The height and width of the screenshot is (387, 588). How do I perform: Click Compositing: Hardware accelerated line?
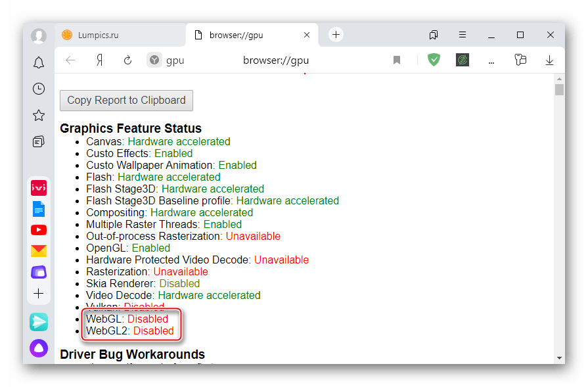[x=170, y=213]
